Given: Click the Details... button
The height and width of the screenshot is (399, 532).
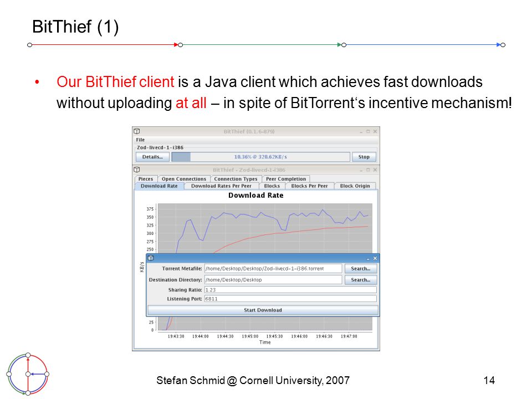Looking at the screenshot, I should click(152, 157).
